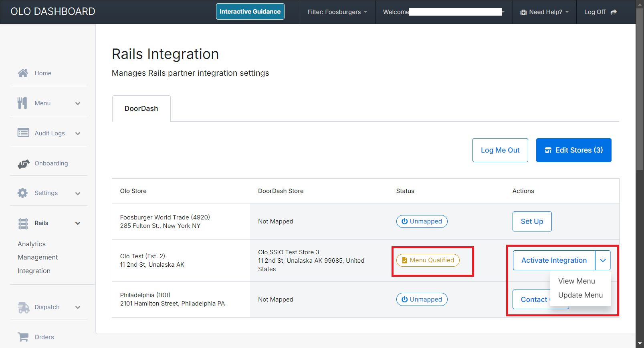
Task: Click document icon on Menu Qualified badge
Action: [405, 260]
